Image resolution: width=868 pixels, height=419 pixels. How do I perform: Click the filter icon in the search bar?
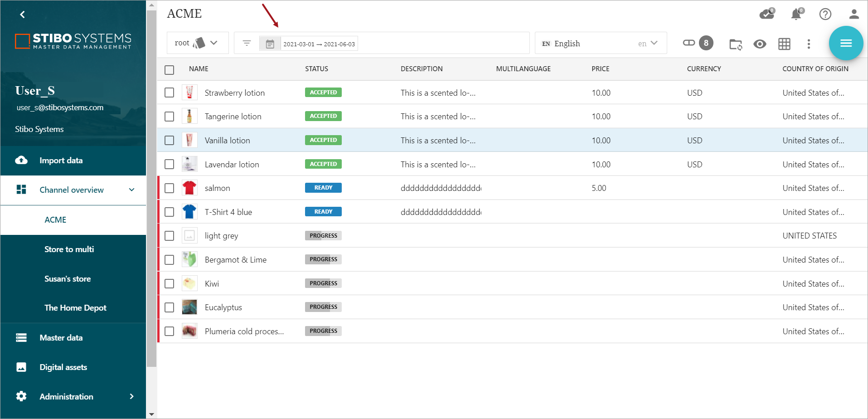coord(247,43)
